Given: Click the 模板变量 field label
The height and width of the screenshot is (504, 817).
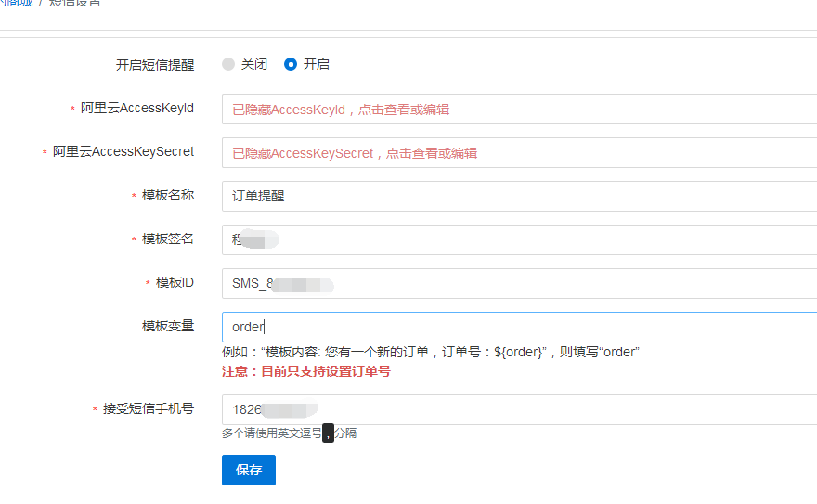Looking at the screenshot, I should pyautogui.click(x=168, y=326).
